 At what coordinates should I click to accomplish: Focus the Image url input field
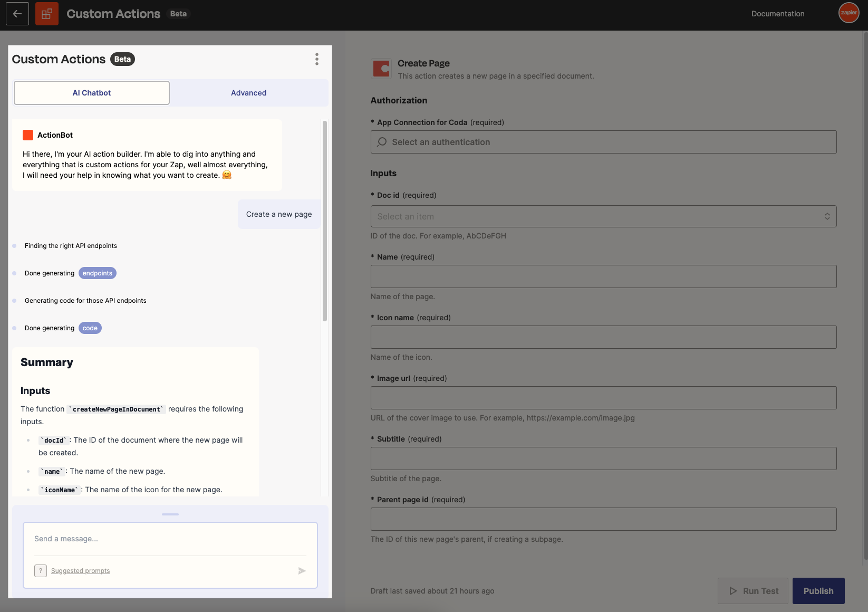coord(603,398)
